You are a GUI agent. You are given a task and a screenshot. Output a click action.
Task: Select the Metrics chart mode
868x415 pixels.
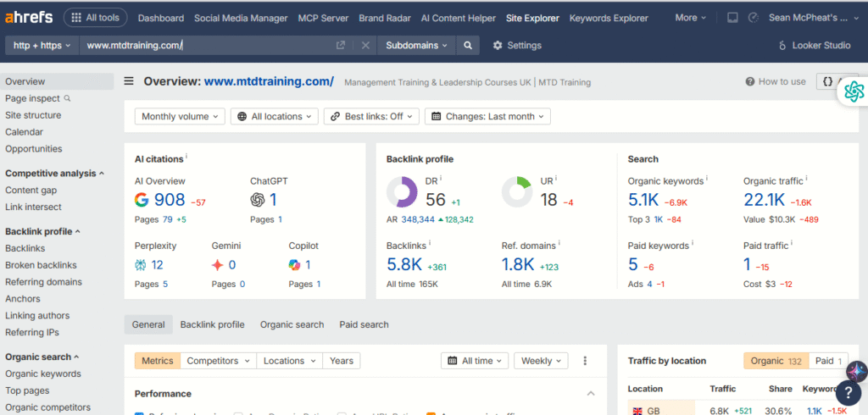click(x=157, y=361)
